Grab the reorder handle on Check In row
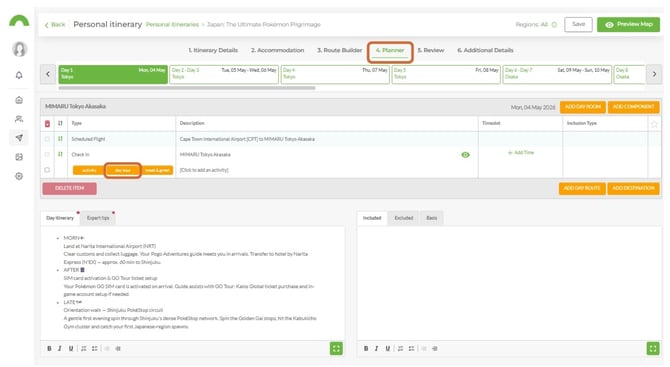 click(x=60, y=154)
